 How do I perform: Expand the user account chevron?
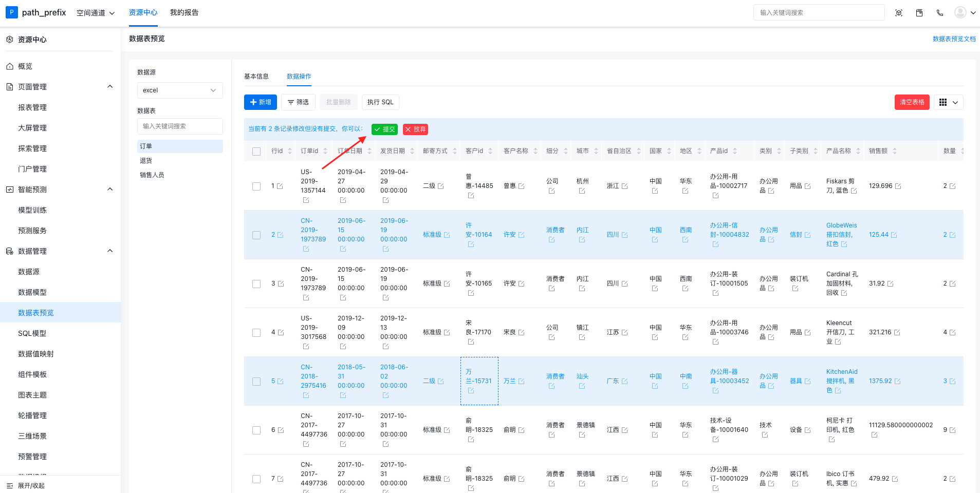(x=973, y=13)
